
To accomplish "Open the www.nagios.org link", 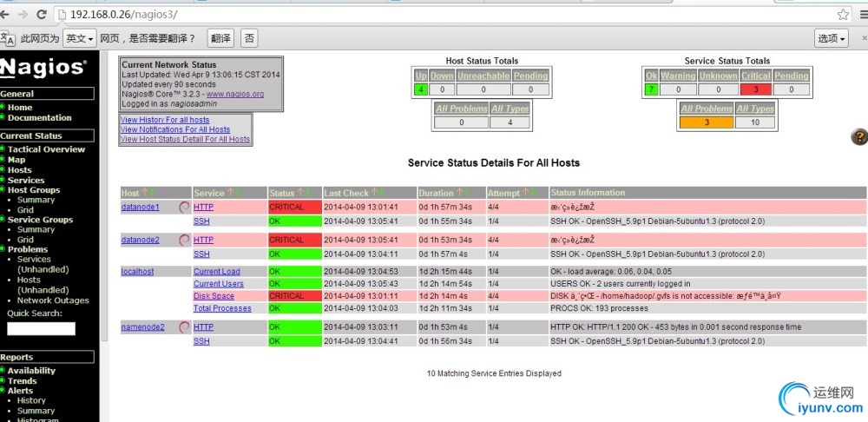I will [x=235, y=94].
